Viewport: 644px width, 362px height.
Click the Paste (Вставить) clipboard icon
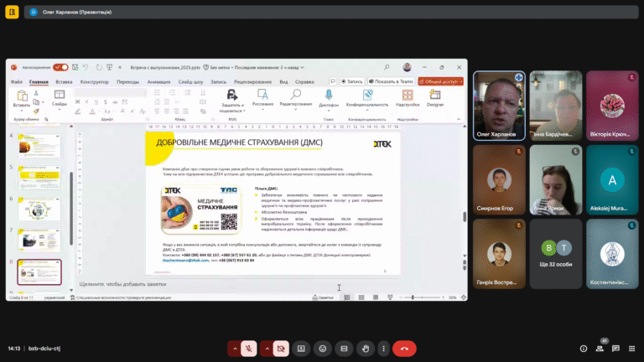tap(21, 96)
